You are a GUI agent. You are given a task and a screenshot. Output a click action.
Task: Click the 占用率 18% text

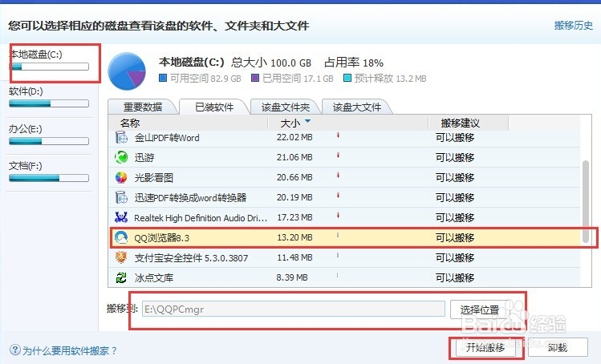point(354,63)
